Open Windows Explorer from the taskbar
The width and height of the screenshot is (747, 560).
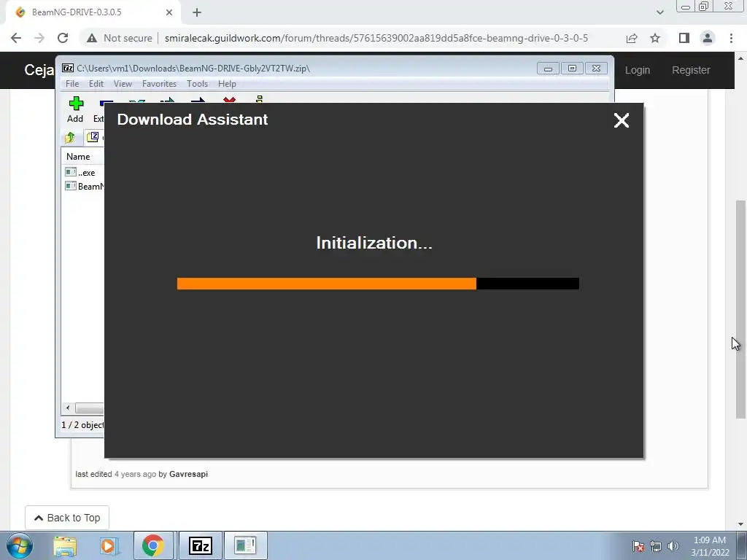tap(65, 545)
